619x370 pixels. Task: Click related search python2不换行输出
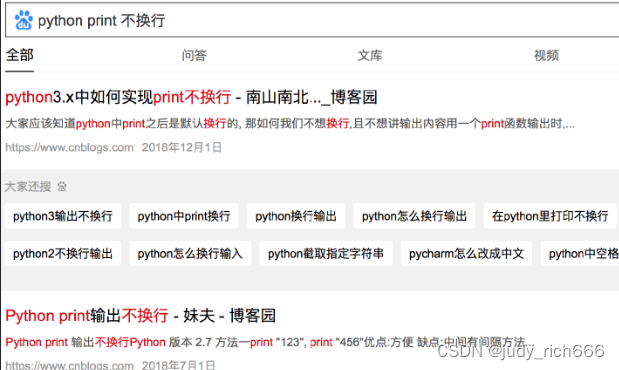(x=63, y=254)
